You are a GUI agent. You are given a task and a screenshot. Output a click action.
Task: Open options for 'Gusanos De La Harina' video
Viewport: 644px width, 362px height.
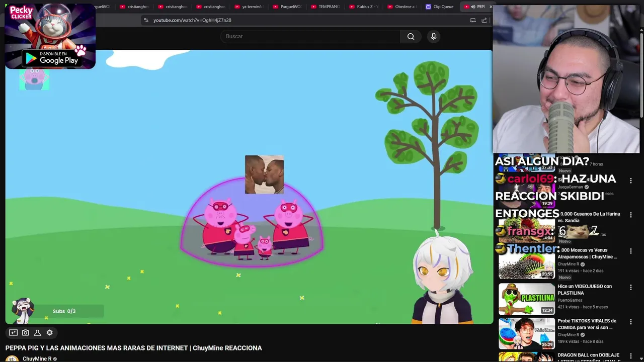pos(630,215)
